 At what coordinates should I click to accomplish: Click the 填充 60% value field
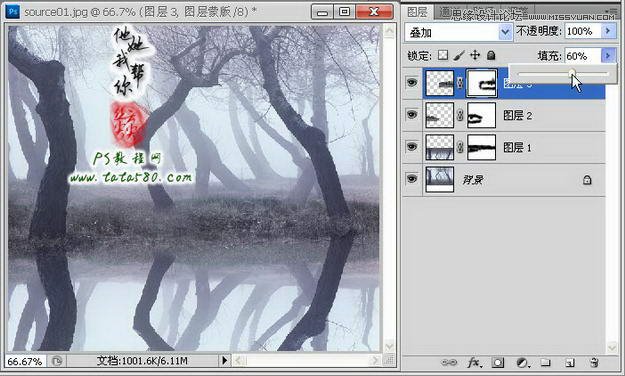coord(583,56)
